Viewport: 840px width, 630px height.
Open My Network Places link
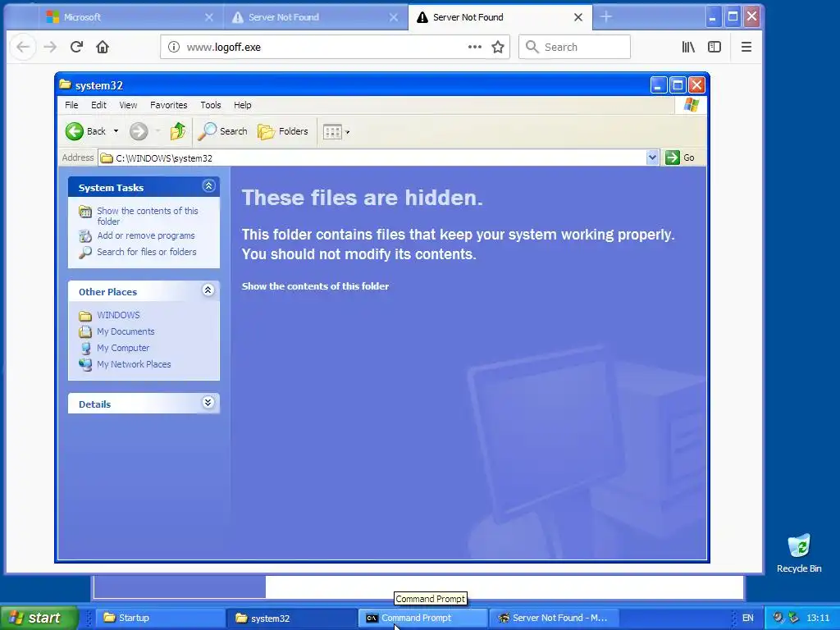(134, 364)
